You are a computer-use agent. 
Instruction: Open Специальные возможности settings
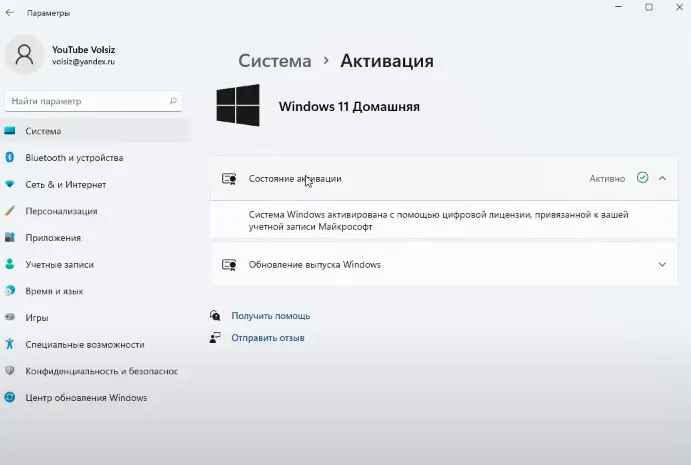pyautogui.click(x=95, y=344)
